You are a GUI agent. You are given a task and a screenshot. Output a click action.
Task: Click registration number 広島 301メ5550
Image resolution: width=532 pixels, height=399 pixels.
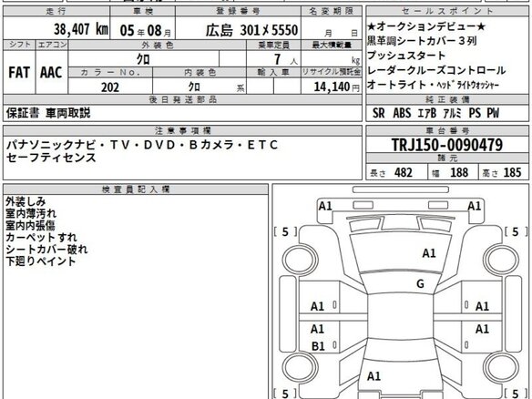click(251, 30)
